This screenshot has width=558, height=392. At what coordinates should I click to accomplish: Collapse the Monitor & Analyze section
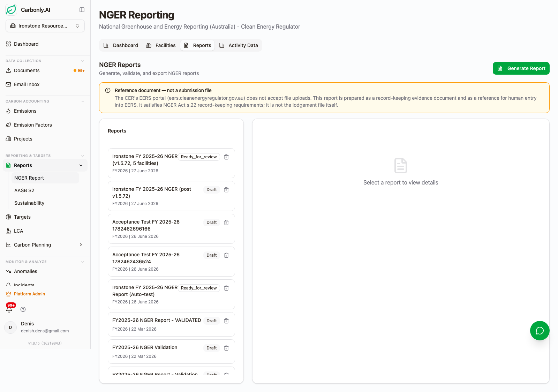click(x=83, y=262)
